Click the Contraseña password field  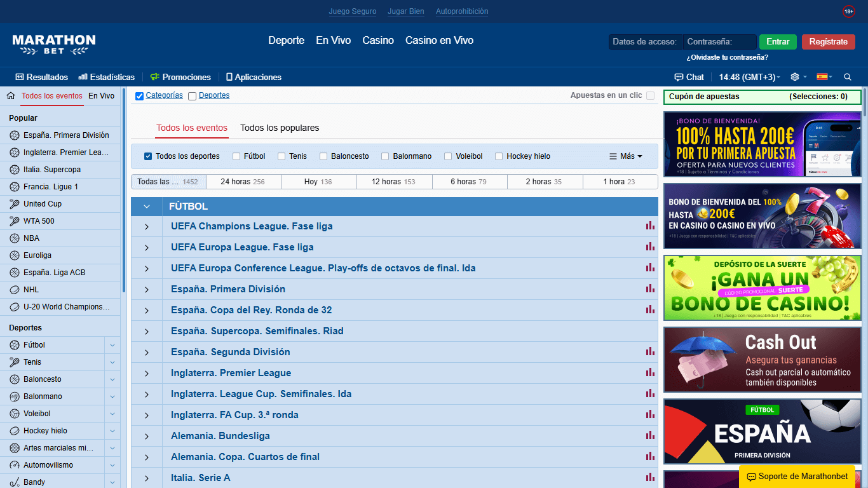click(720, 42)
